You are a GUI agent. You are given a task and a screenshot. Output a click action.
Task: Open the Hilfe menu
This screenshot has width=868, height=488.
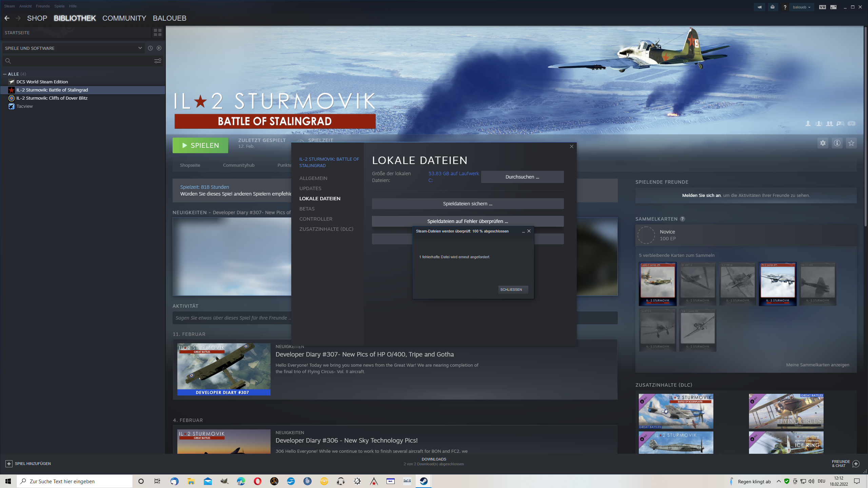(x=73, y=6)
